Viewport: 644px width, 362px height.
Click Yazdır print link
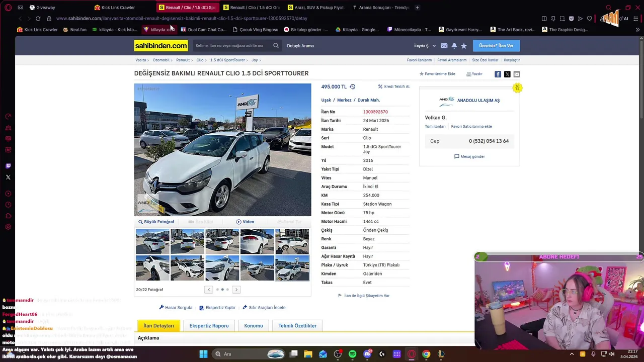pos(474,74)
